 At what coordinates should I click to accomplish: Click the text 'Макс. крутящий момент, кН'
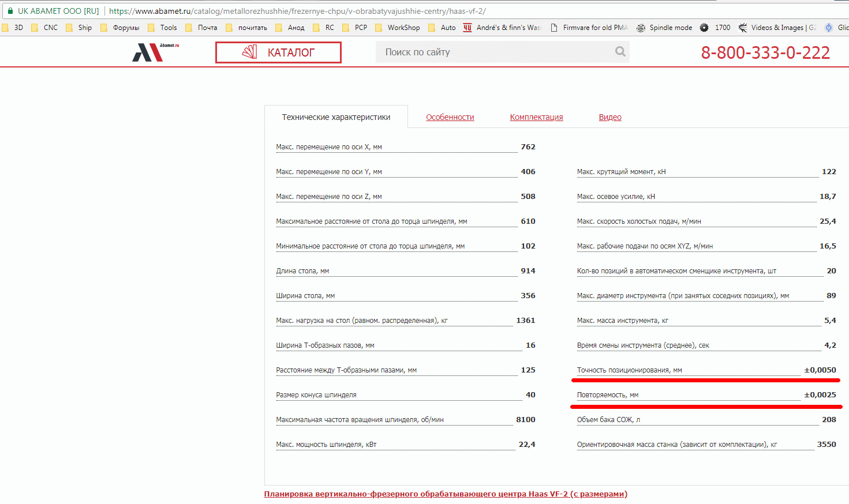622,172
